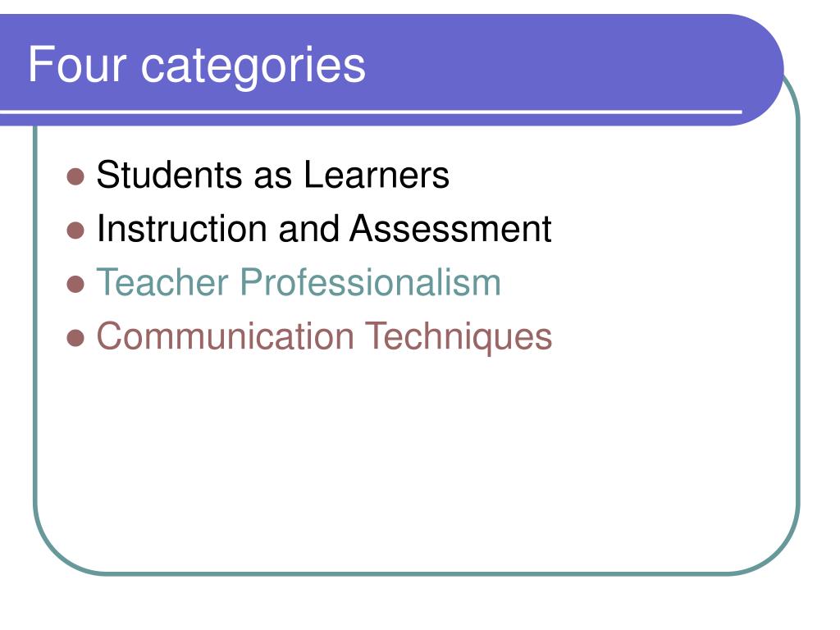Select the bullet dot before Teacher Professionalism
Viewport: 840px width, 630px height.
(75, 284)
